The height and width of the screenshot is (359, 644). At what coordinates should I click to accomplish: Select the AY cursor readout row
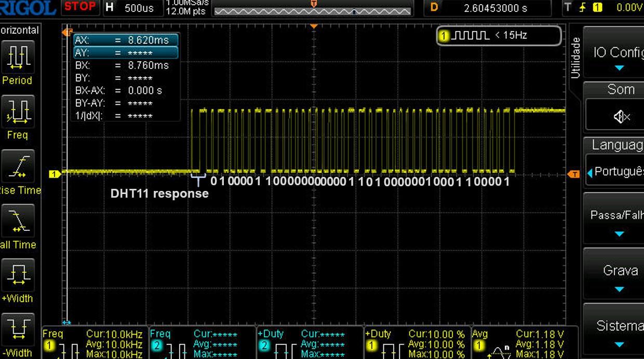pyautogui.click(x=126, y=52)
